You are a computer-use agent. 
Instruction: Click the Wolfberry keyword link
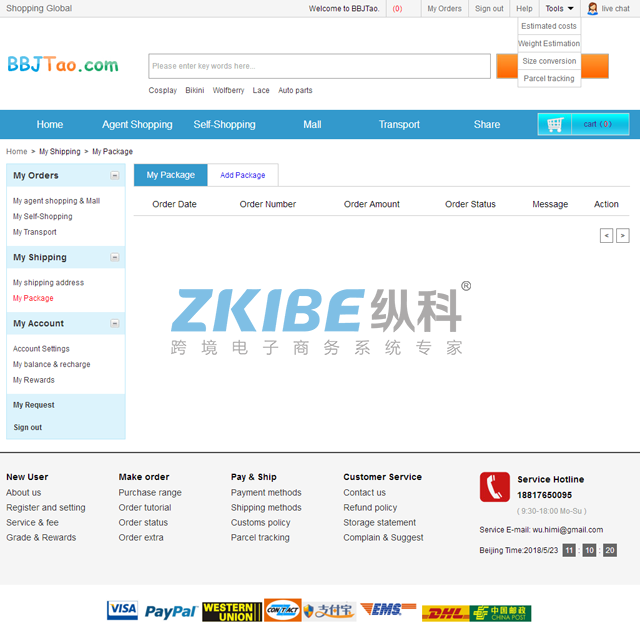(228, 90)
